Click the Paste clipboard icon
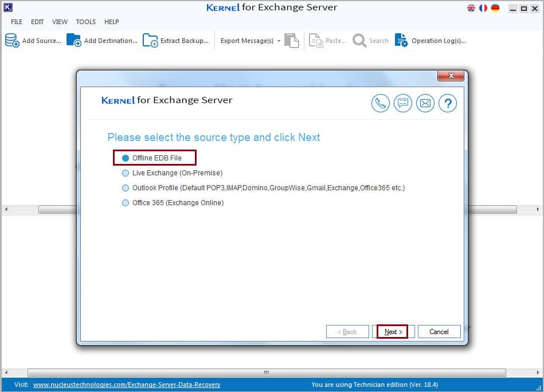Image resolution: width=544 pixels, height=392 pixels. coord(316,41)
